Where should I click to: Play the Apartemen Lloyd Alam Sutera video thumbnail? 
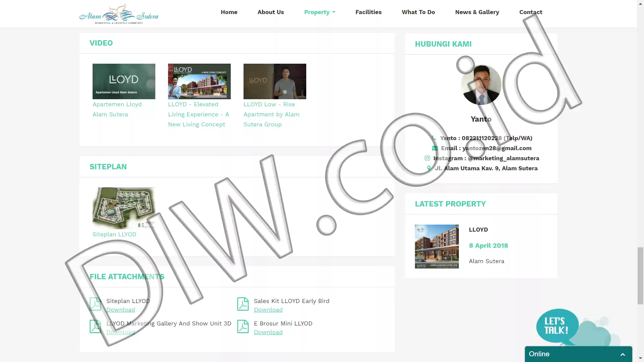tap(124, 81)
